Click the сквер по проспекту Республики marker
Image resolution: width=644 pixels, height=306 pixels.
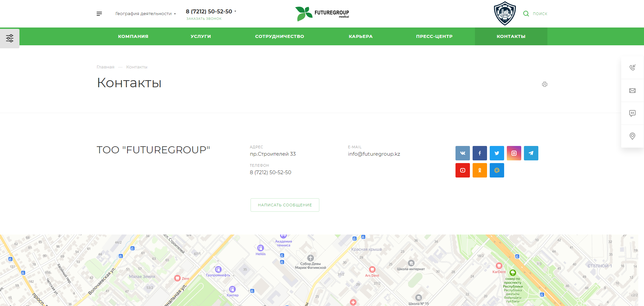pyautogui.click(x=513, y=273)
